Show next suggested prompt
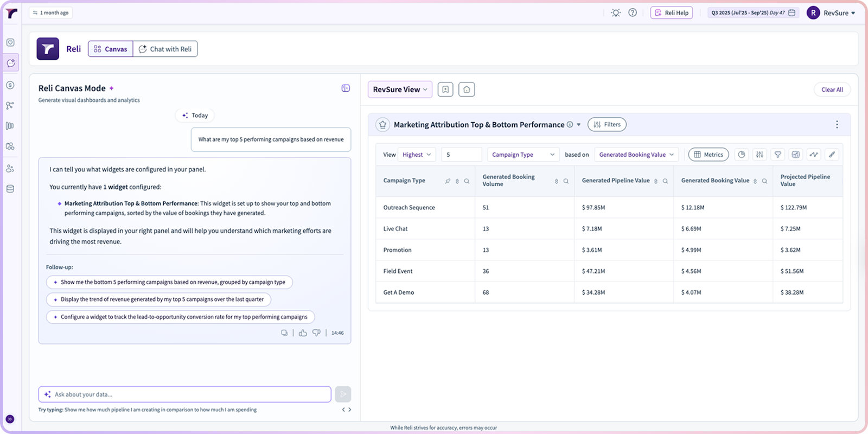This screenshot has height=434, width=868. pyautogui.click(x=350, y=410)
